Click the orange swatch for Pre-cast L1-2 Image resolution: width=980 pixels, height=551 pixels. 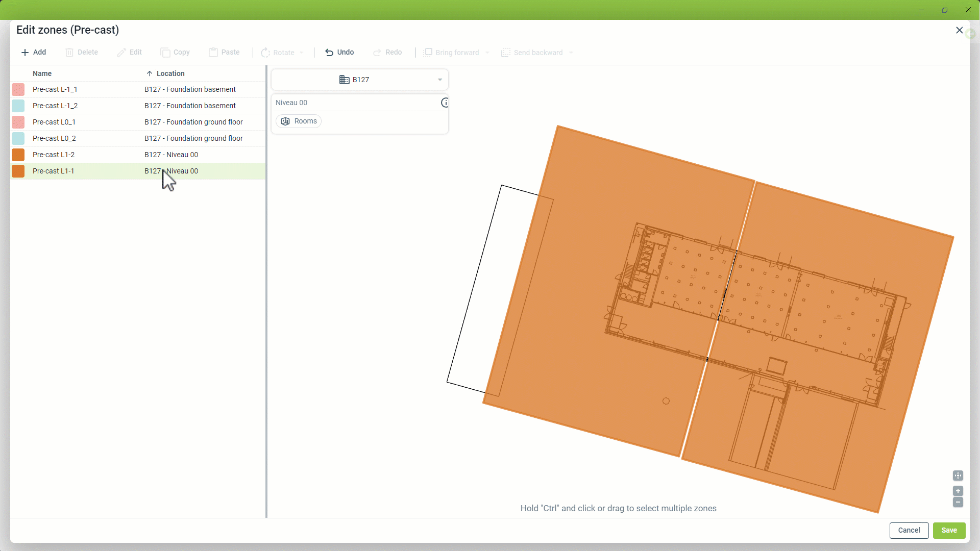pos(18,155)
